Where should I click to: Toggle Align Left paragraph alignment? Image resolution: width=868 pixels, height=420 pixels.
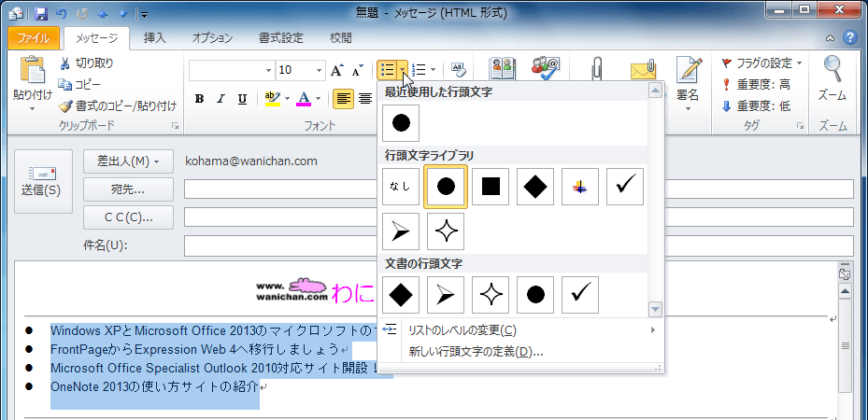coord(343,99)
